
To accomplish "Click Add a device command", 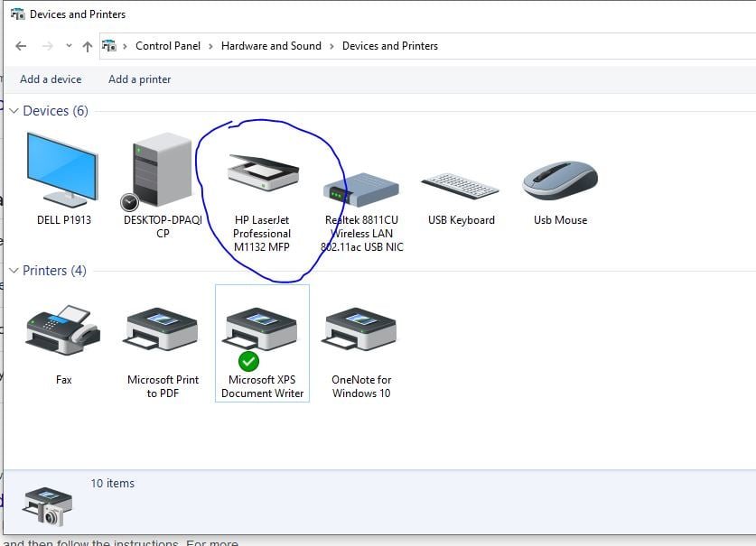I will tap(51, 79).
